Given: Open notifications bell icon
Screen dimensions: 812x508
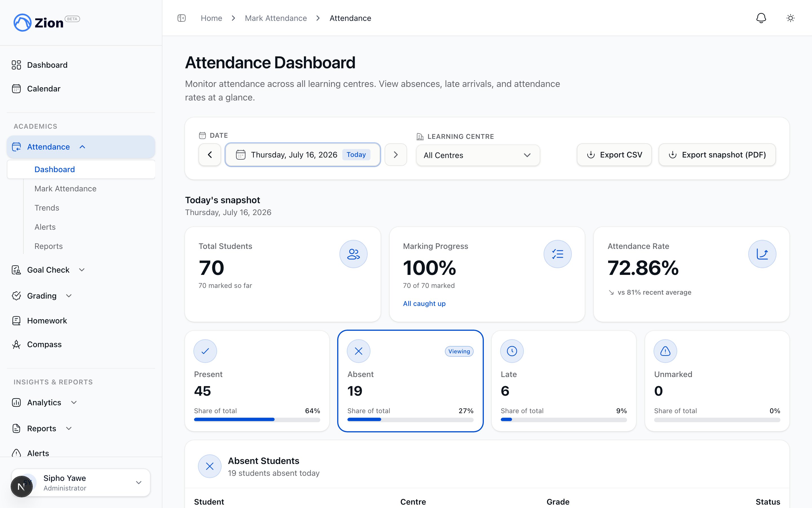Looking at the screenshot, I should pos(761,18).
